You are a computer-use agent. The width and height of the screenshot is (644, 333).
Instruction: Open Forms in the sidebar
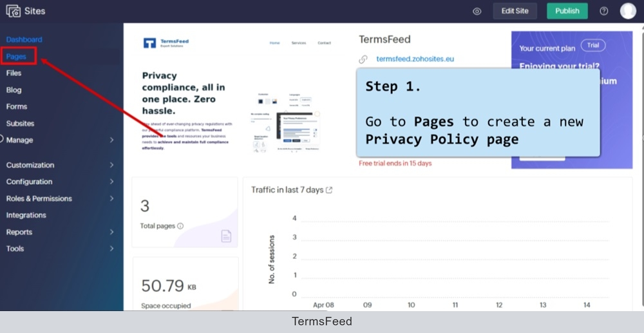[17, 106]
